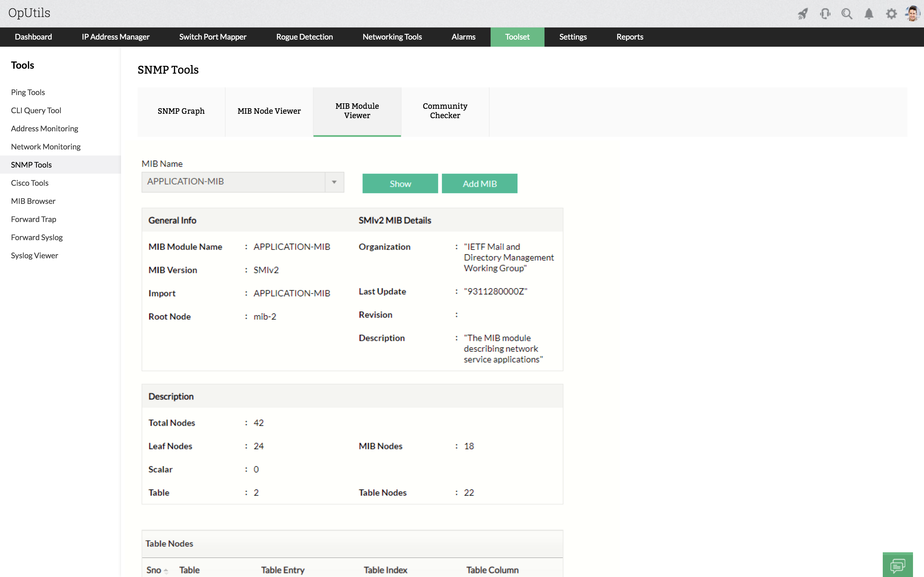Go to IP Address Manager menu
Viewport: 924px width, 577px height.
[115, 37]
